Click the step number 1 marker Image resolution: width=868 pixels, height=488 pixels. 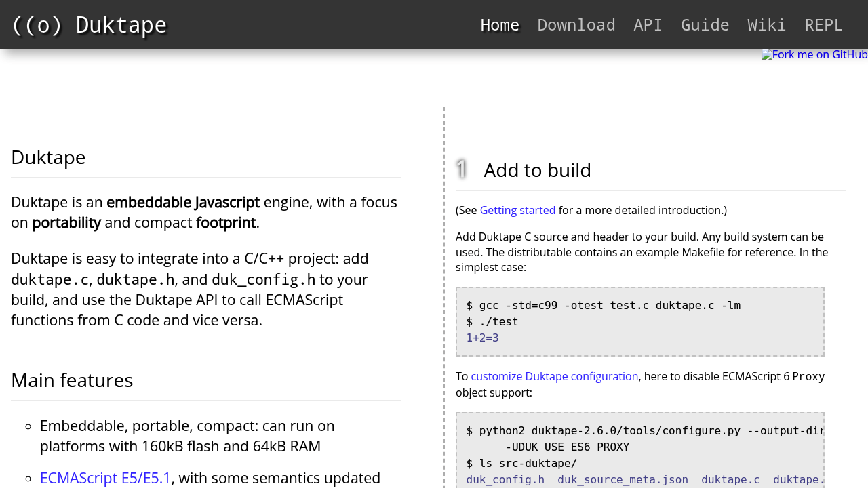(462, 169)
